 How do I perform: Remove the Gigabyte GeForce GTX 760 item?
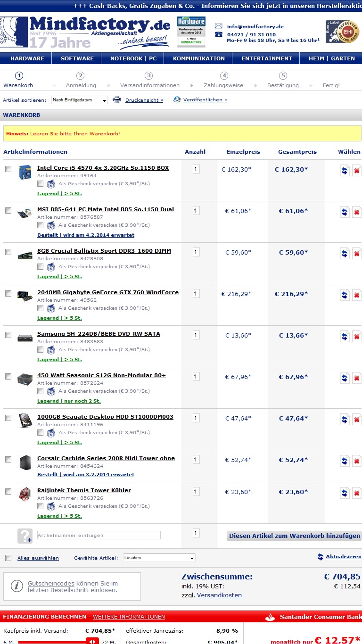(x=357, y=295)
